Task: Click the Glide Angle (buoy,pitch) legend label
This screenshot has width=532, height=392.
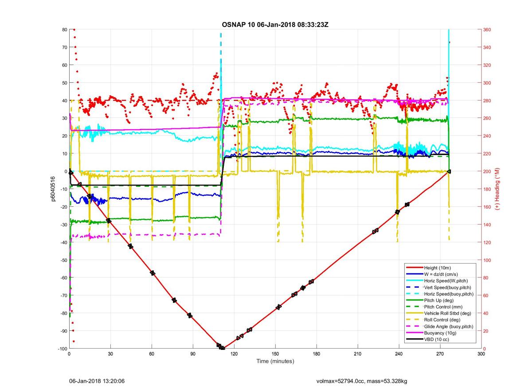Action: coord(449,326)
